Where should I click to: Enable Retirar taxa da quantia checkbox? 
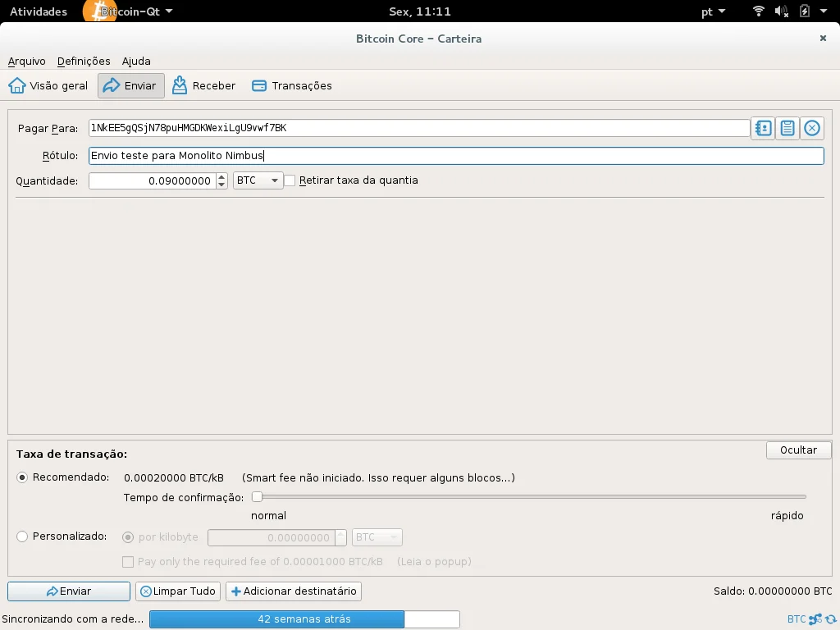[x=290, y=180]
